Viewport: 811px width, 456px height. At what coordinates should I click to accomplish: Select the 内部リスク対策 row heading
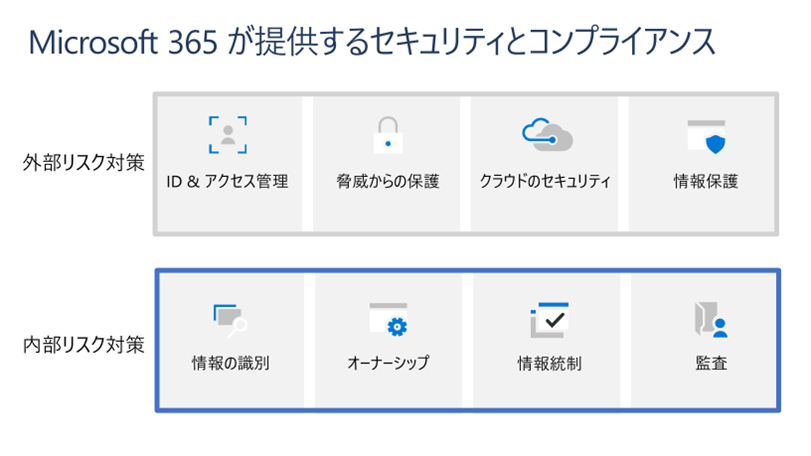(84, 346)
